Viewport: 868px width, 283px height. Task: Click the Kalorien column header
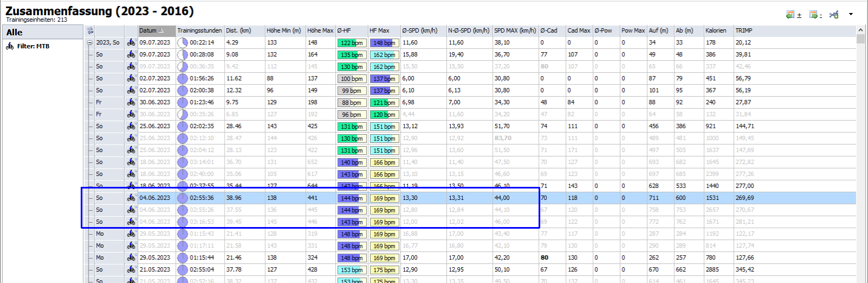coord(716,30)
